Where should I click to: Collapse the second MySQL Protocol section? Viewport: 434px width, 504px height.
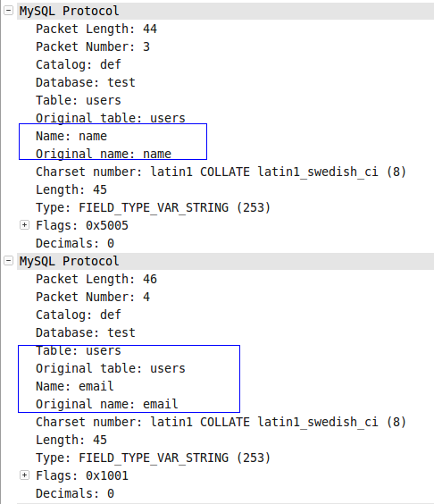pos(8,261)
